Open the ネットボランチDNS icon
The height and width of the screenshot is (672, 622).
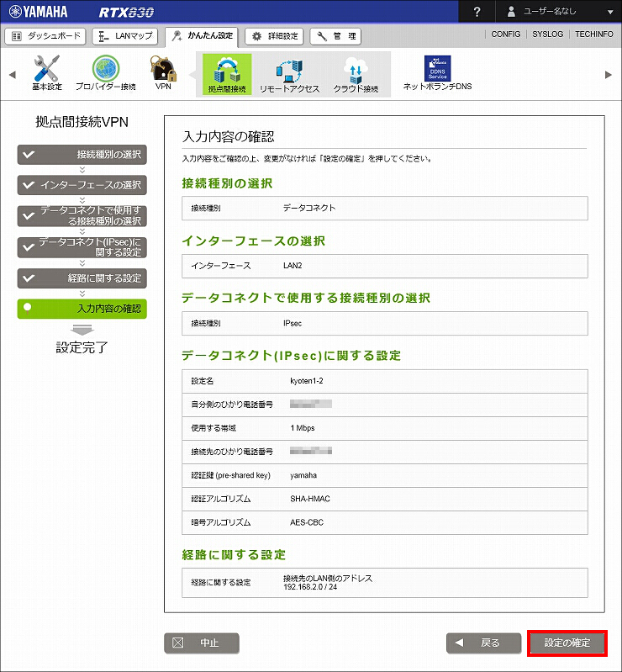[x=437, y=68]
